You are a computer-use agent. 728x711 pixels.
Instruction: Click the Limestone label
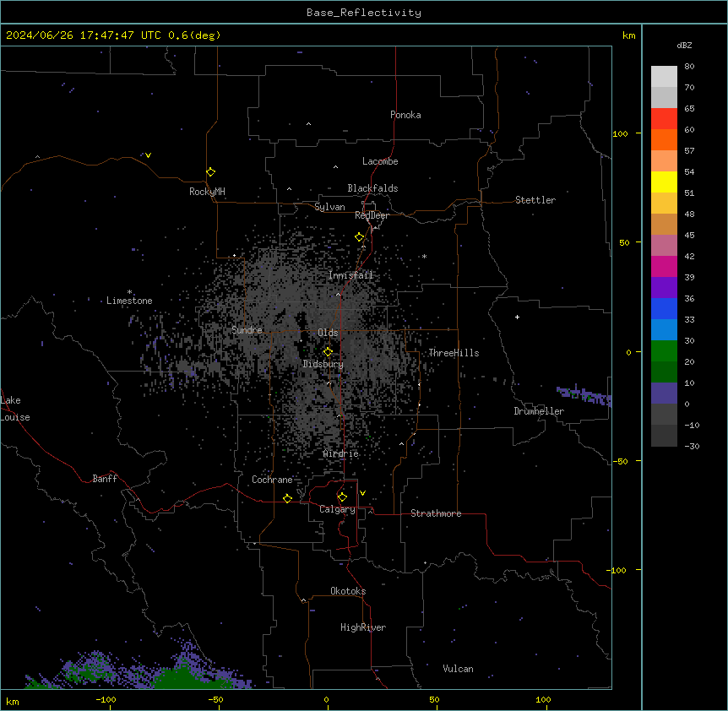[x=129, y=301]
